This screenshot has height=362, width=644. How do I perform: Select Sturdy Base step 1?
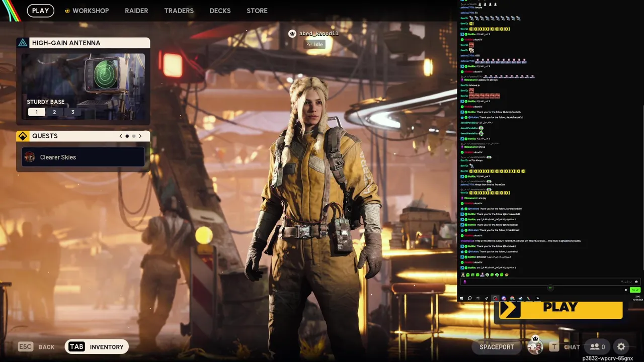36,112
